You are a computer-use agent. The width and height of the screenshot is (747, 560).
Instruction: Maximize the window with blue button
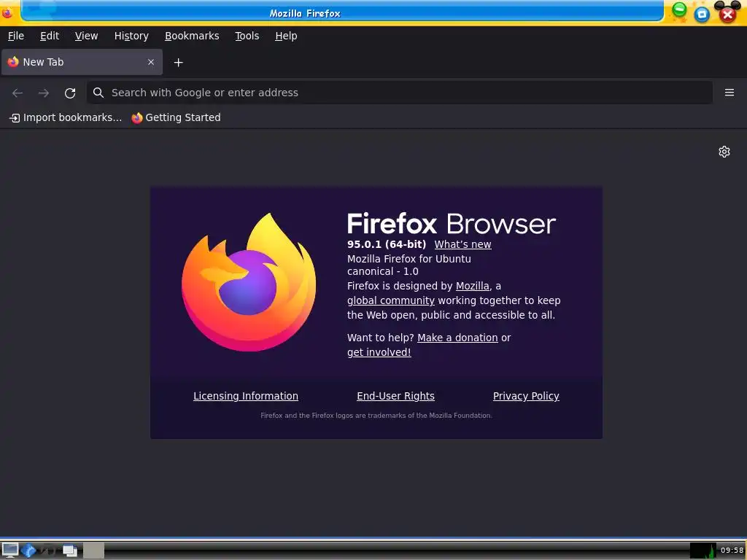pyautogui.click(x=702, y=15)
